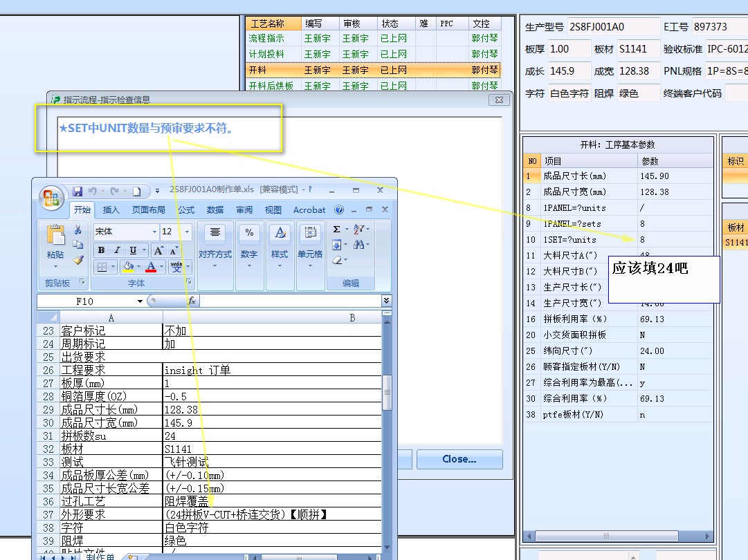
Task: Expand the formula bar chevron
Action: pos(386,300)
